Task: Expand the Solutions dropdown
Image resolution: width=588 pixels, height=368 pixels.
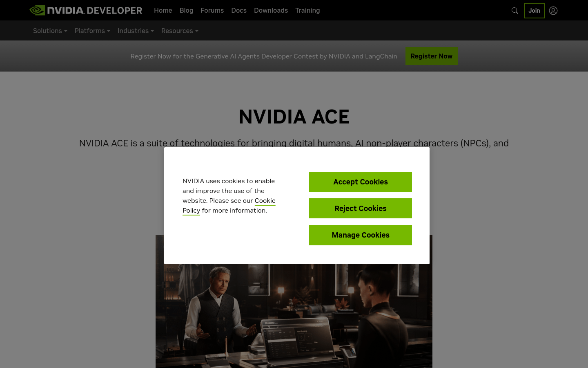Action: tap(50, 31)
